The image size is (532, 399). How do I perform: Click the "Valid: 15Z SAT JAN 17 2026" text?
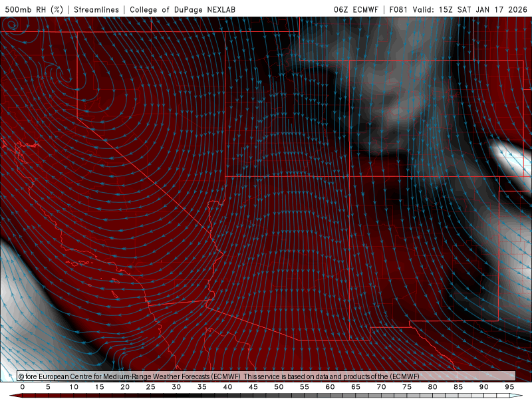(470, 9)
